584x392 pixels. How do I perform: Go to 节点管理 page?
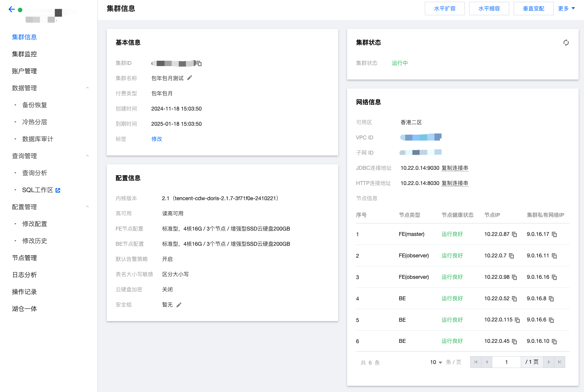click(x=24, y=258)
